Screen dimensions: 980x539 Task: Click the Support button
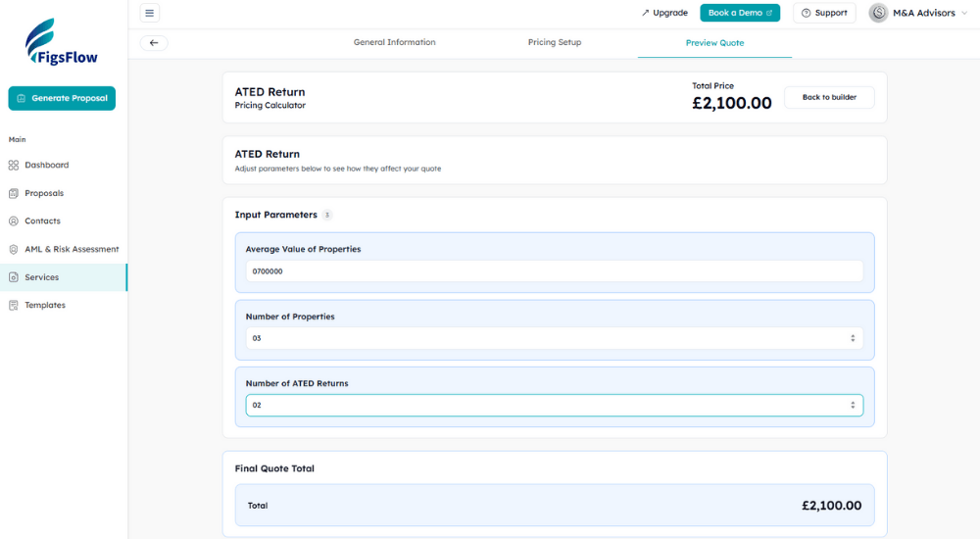pyautogui.click(x=824, y=13)
